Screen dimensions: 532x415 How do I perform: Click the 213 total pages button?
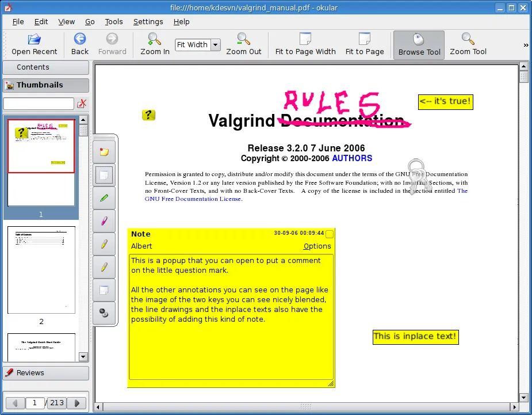(56, 403)
